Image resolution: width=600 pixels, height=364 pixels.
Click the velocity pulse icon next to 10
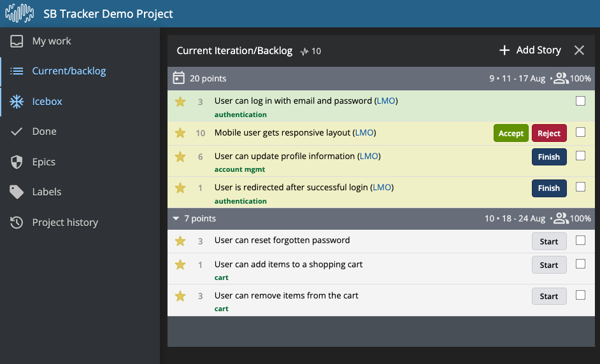tap(304, 52)
